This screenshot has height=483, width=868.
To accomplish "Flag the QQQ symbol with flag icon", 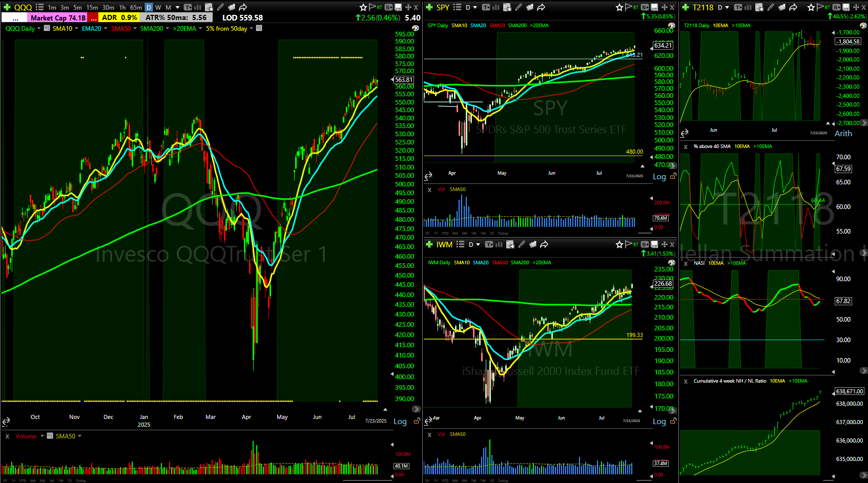I will [x=372, y=7].
